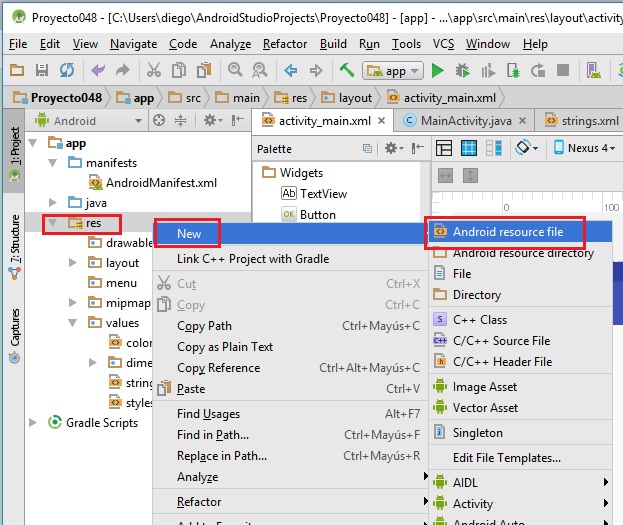Open the Refactor menu in menu bar
The image size is (623, 525).
pos(285,44)
